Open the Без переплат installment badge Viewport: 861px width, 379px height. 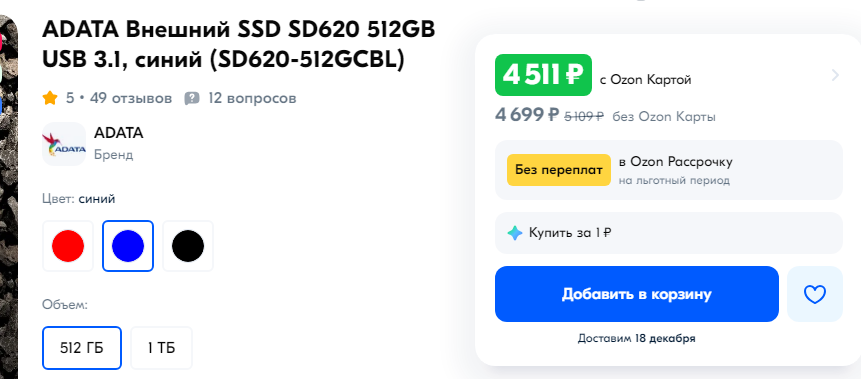tap(558, 170)
